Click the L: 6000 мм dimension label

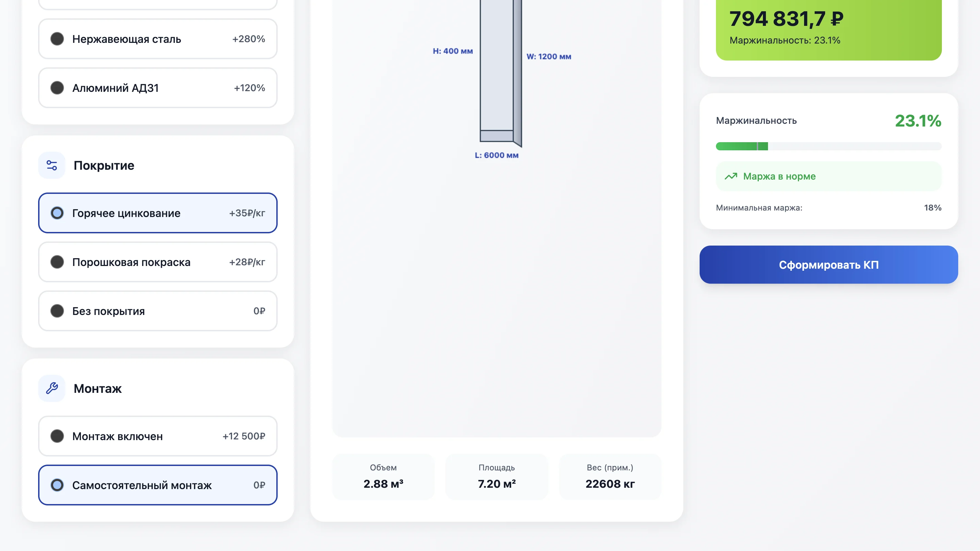[496, 155]
